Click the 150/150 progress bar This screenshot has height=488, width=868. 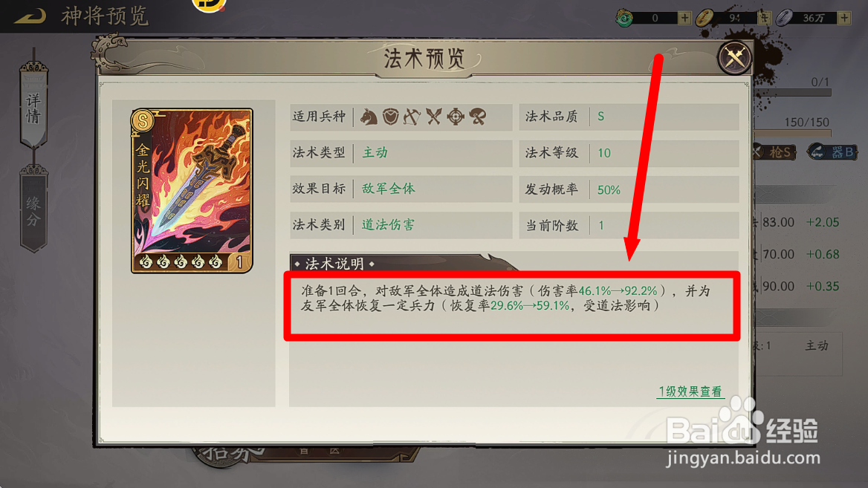click(793, 133)
